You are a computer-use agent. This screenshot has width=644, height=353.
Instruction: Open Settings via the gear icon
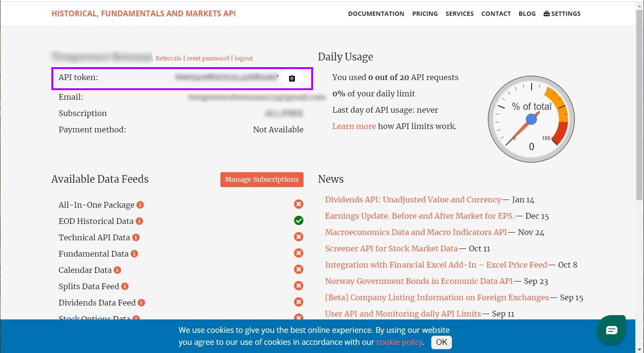point(562,13)
